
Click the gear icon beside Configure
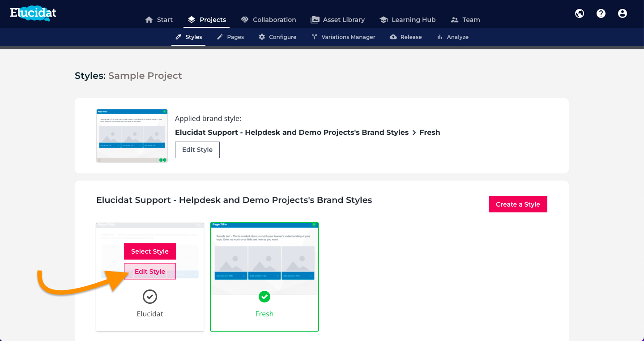pos(262,37)
